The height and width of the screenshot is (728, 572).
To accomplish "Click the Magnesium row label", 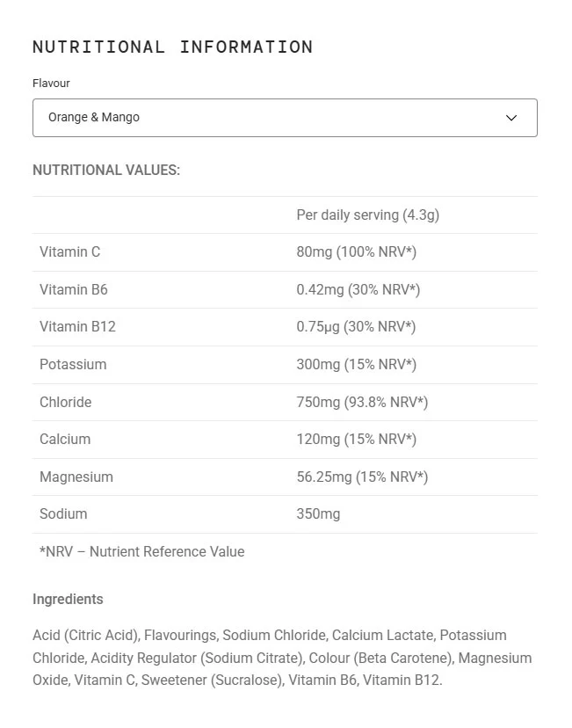I will point(76,477).
